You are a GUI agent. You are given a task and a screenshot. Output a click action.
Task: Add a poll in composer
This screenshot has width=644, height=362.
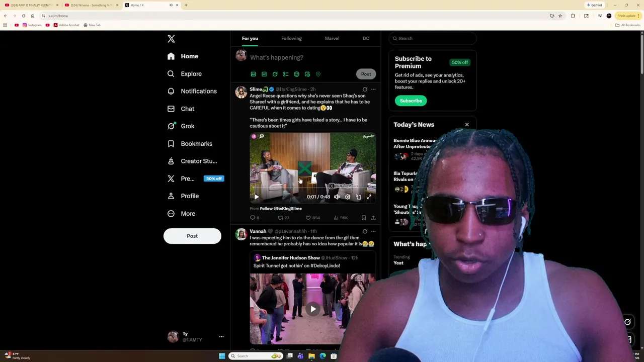click(286, 74)
